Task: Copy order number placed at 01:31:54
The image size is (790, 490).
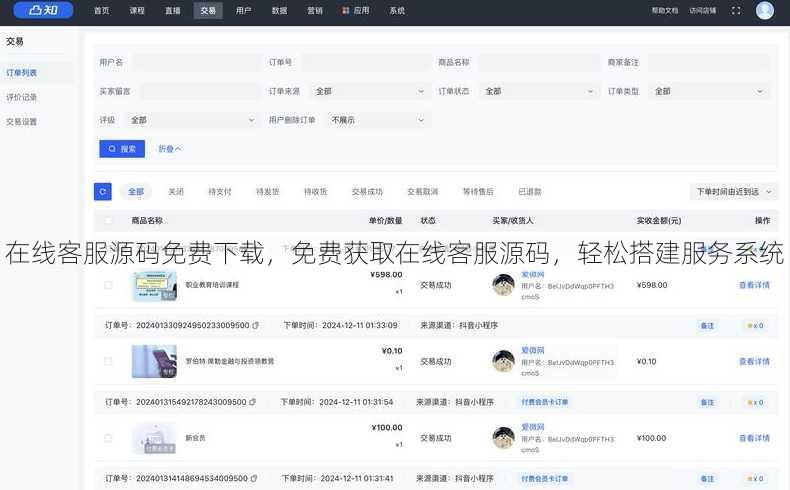Action: click(x=252, y=402)
